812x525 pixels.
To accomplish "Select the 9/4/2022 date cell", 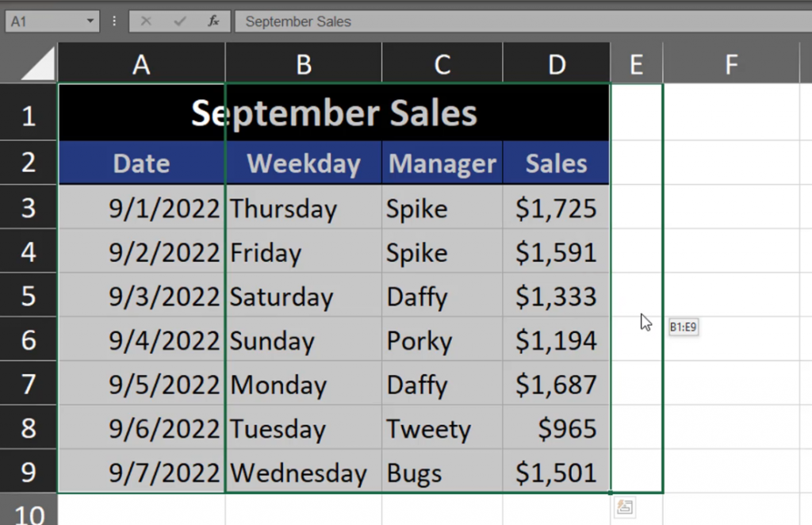I will click(141, 341).
